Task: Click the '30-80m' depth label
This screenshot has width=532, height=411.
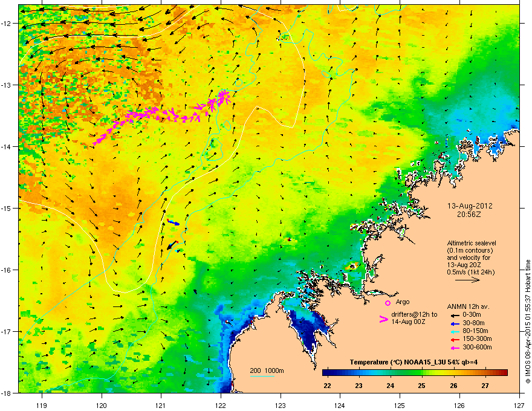Action: (x=473, y=323)
